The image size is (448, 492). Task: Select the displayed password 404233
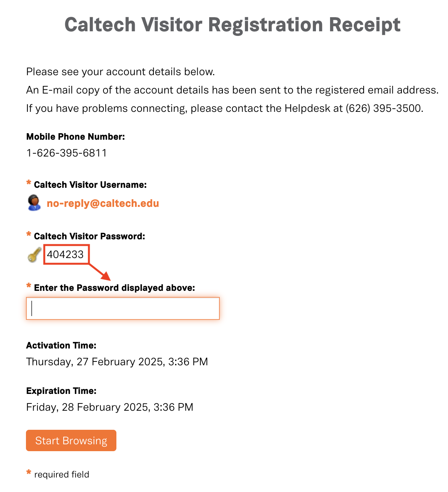pyautogui.click(x=65, y=255)
